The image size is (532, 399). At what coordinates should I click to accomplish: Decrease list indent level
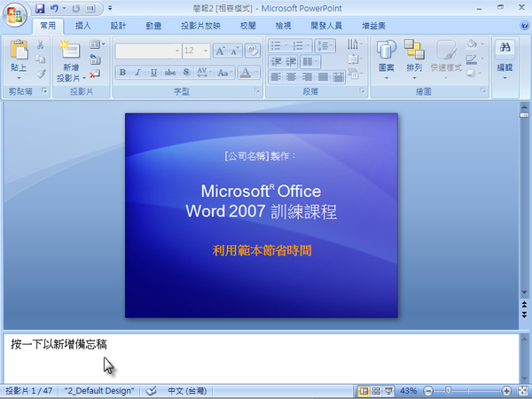(276, 61)
